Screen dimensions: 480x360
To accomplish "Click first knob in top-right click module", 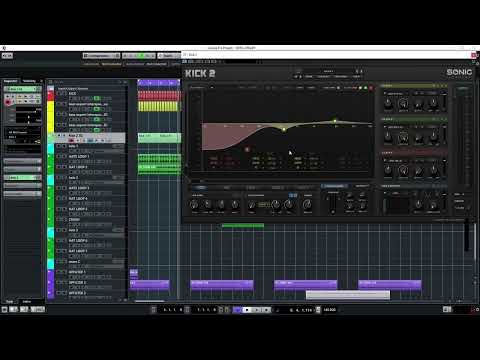I will [x=388, y=103].
